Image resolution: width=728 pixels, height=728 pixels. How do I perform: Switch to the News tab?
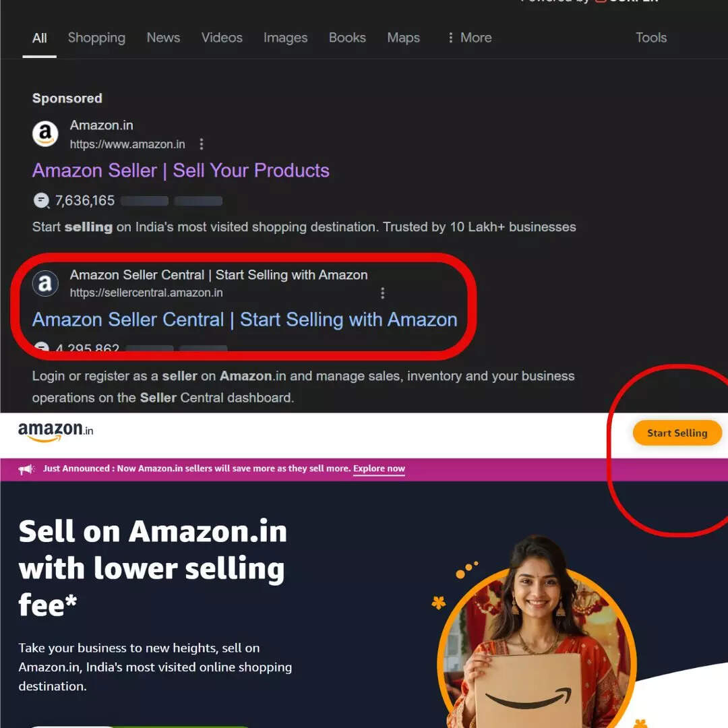pyautogui.click(x=163, y=38)
